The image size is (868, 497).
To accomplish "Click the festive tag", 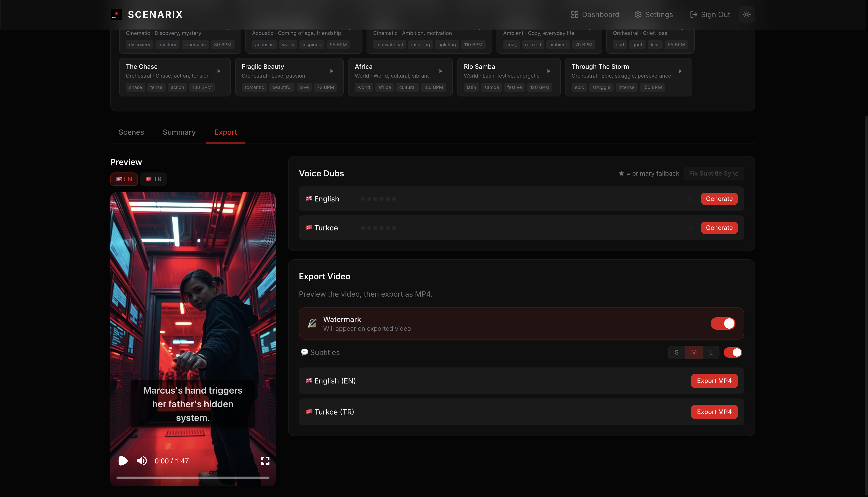I will tap(514, 87).
